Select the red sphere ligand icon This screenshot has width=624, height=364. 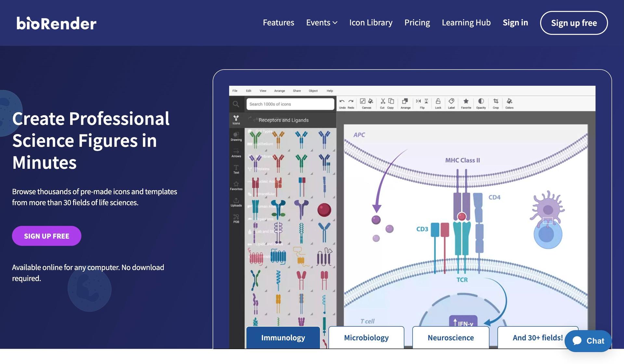click(324, 209)
